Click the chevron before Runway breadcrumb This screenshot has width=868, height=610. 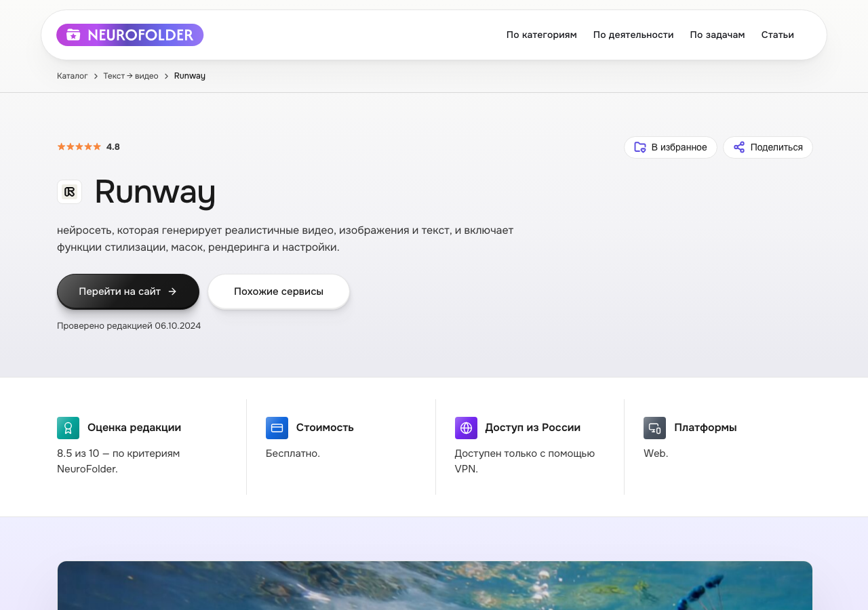[x=166, y=76]
